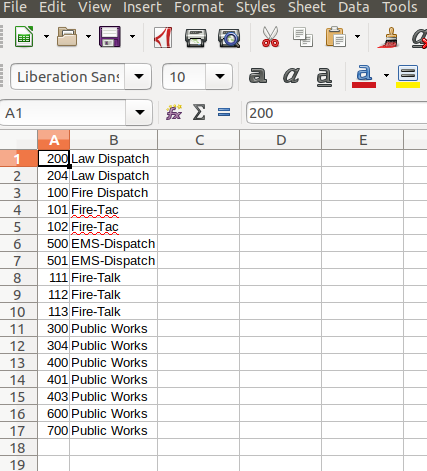This screenshot has height=471, width=427.
Task: Select row 11 header
Action: coord(18,329)
